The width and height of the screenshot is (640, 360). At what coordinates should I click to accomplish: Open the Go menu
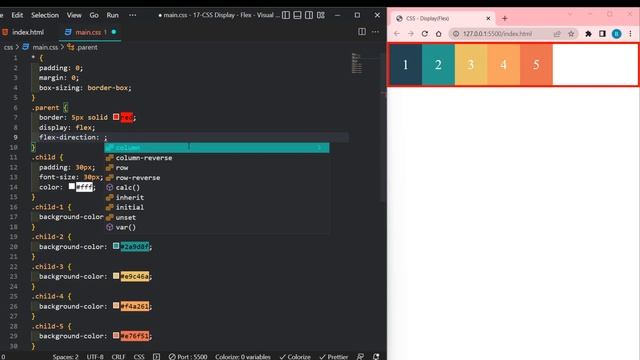click(94, 15)
